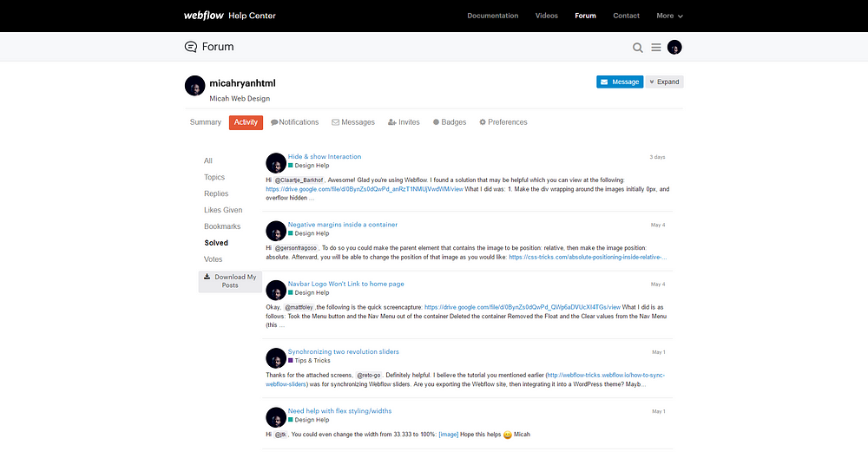Screen dimensions: 868x458
Task: Send a message with the Message button
Action: [620, 82]
